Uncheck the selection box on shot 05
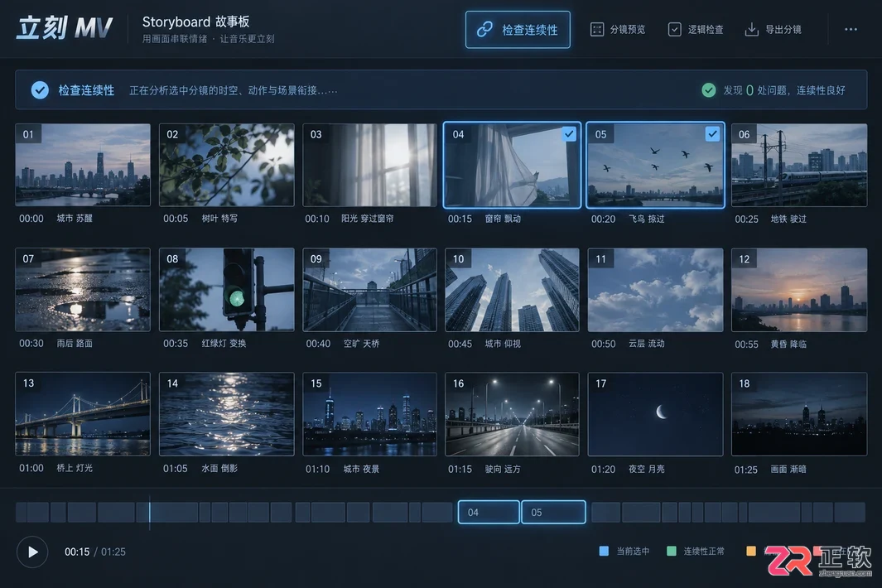Screen dimensions: 882x588 pyautogui.click(x=713, y=134)
